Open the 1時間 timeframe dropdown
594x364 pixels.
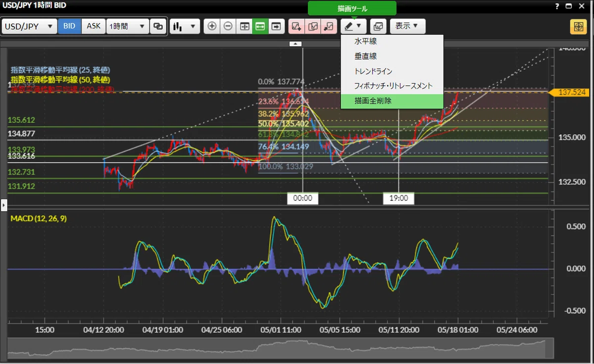click(x=128, y=26)
